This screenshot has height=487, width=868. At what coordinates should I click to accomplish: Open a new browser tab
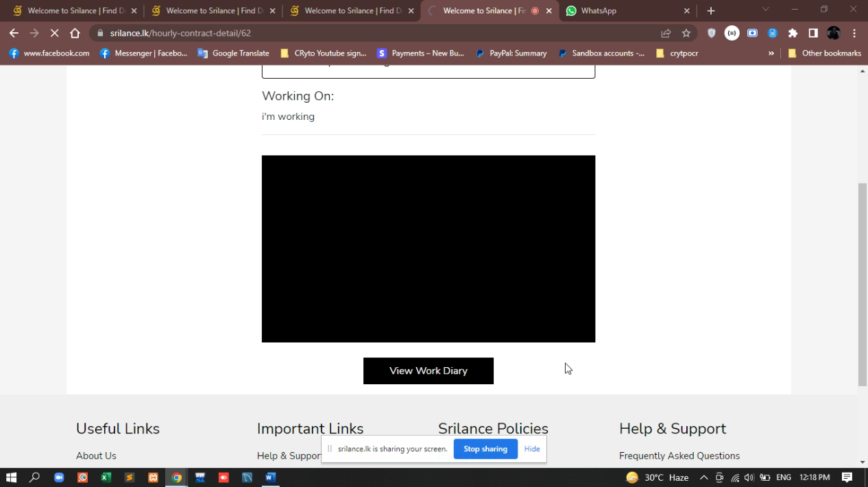(711, 11)
